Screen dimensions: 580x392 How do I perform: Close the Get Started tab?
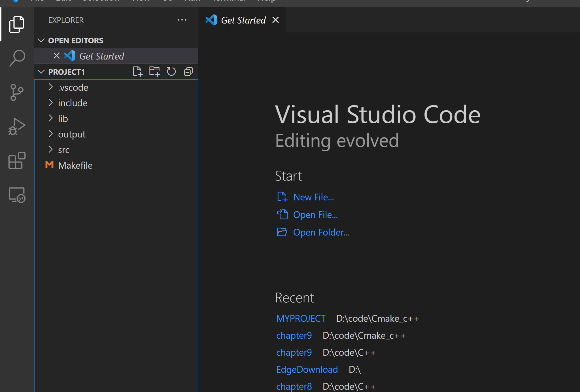[275, 20]
